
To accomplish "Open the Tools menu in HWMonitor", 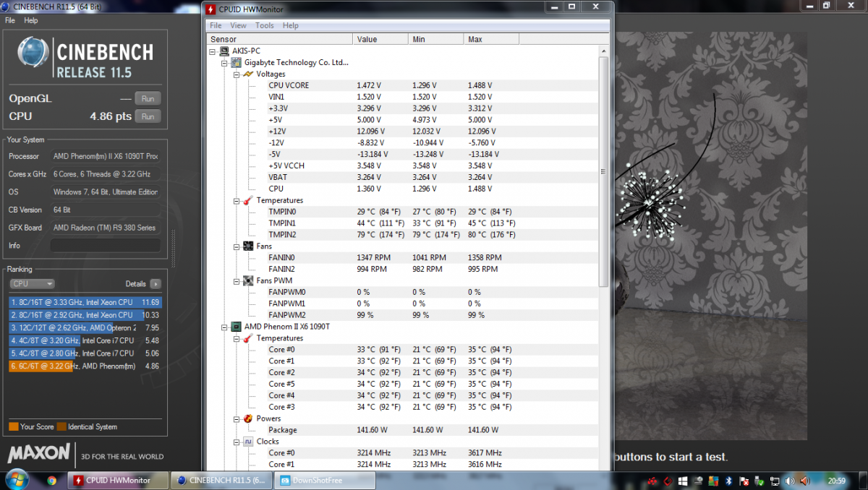I will 265,25.
